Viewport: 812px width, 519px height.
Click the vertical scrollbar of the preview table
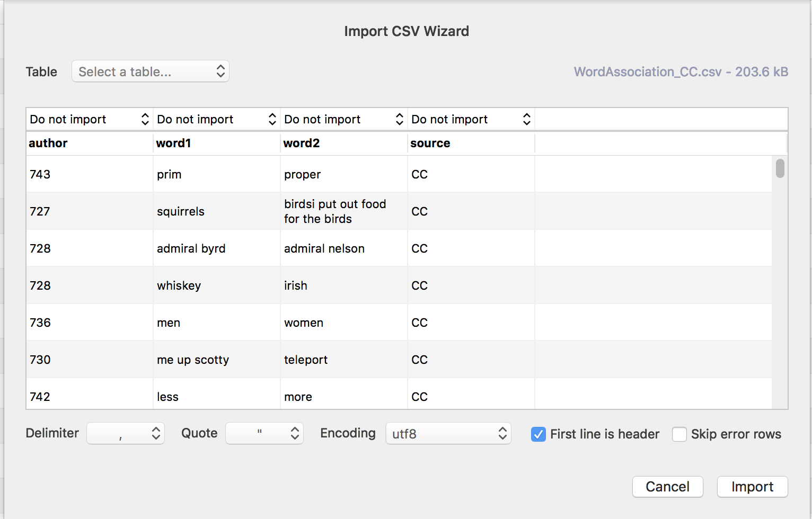tap(780, 168)
